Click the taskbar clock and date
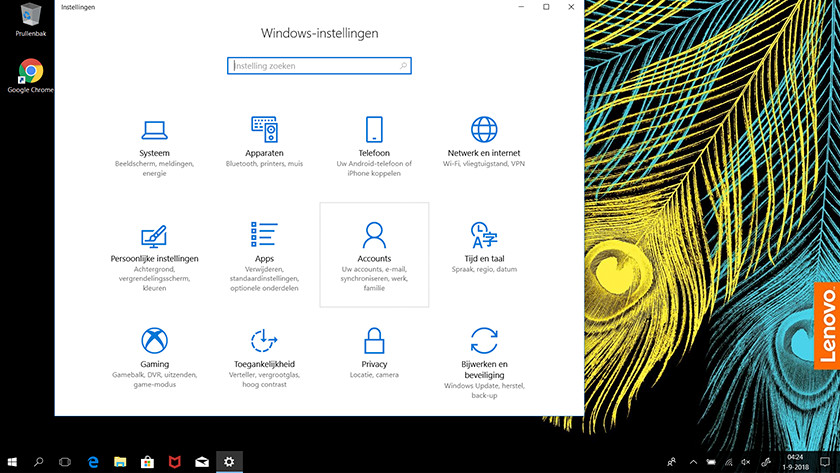This screenshot has width=840, height=473. (x=799, y=462)
